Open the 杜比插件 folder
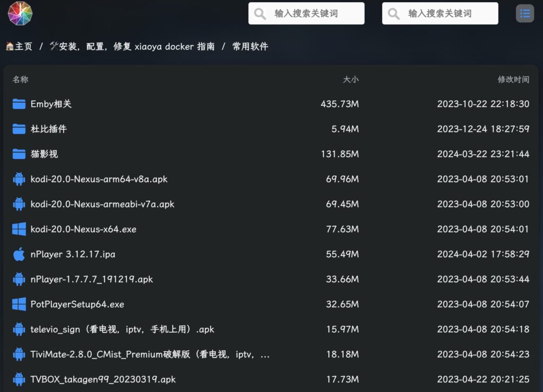Viewport: 543px width, 392px height. [x=49, y=129]
